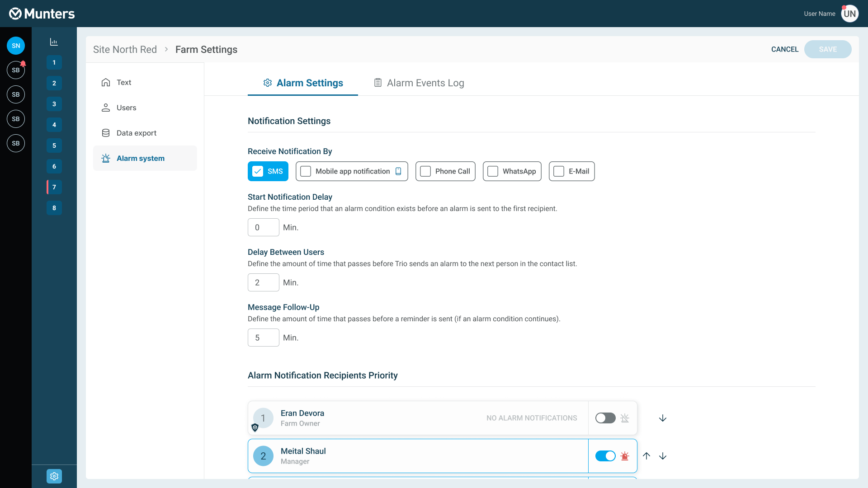
Task: Select house number 7 in sidebar
Action: coord(54,187)
